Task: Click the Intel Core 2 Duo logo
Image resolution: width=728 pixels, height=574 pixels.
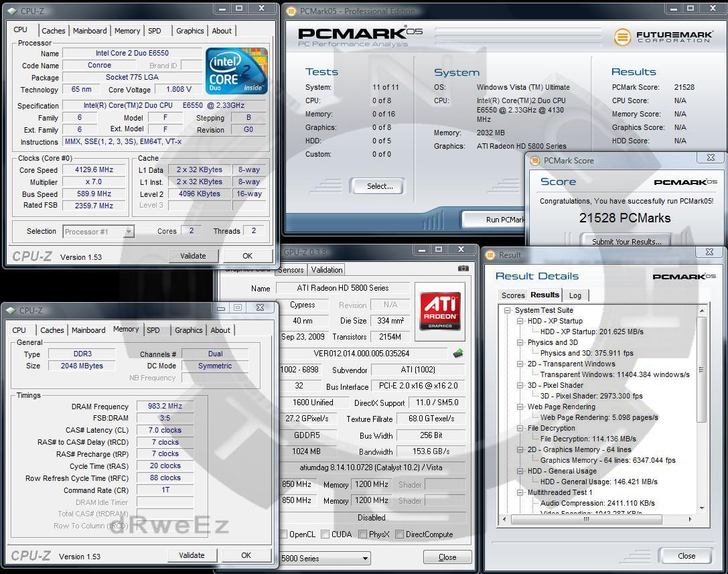Action: click(x=236, y=70)
